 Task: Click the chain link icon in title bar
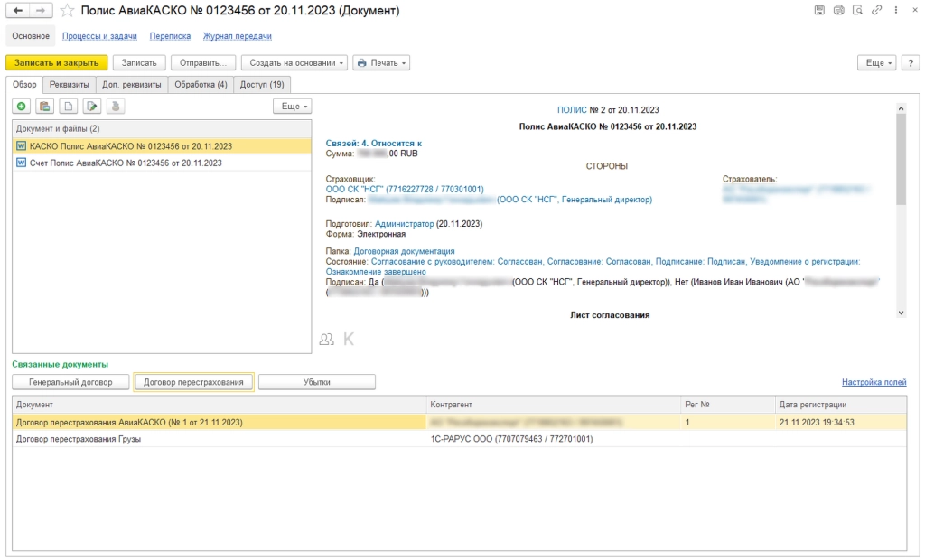875,10
